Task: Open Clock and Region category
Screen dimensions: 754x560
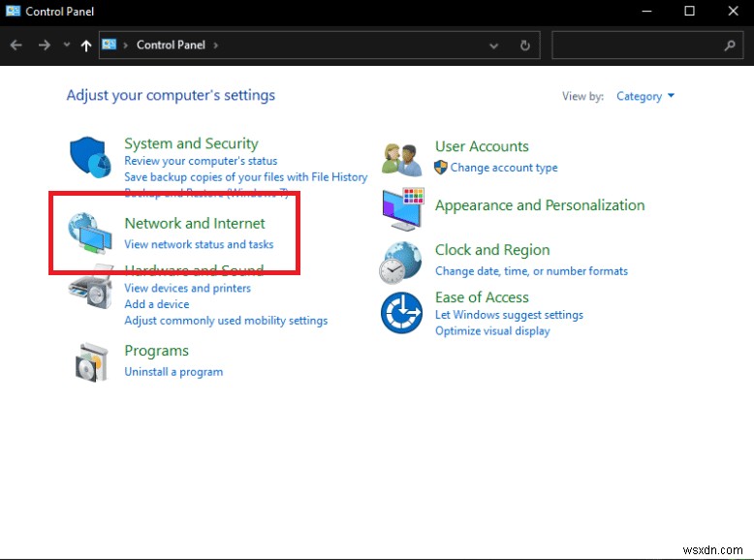Action: 492,250
